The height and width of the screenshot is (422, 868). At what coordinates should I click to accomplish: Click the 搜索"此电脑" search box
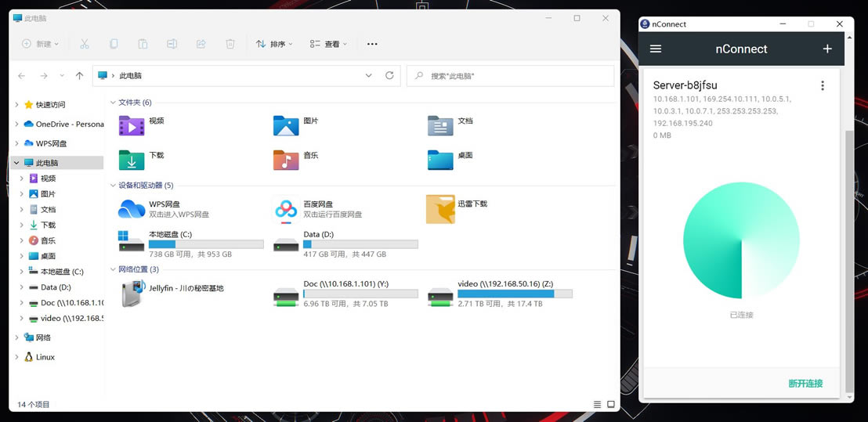click(511, 76)
